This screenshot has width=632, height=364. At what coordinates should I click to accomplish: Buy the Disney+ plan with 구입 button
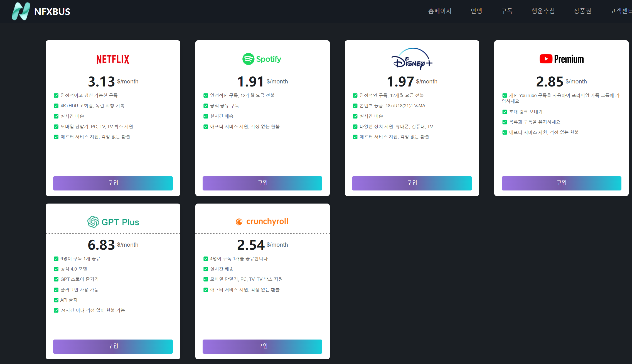click(x=412, y=183)
